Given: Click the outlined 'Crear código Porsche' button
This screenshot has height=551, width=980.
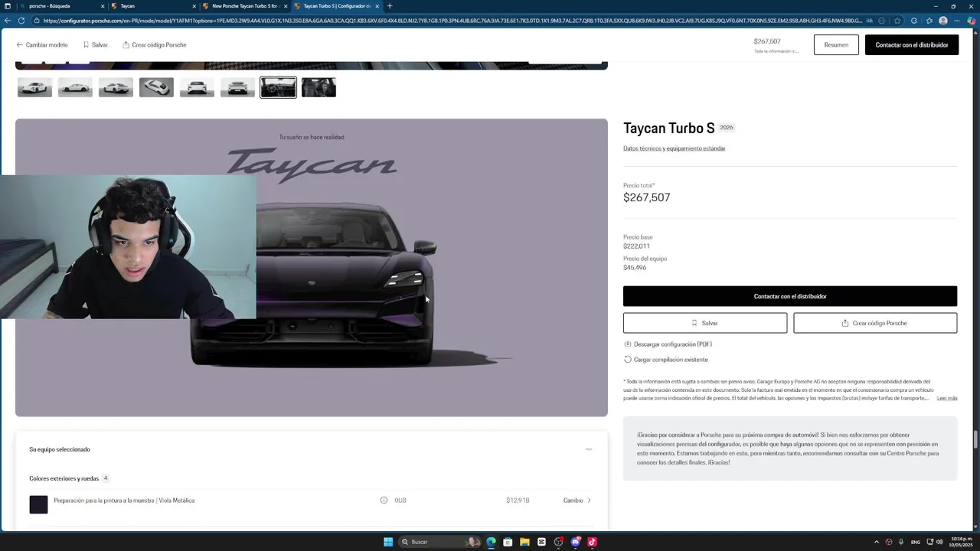Looking at the screenshot, I should click(x=875, y=323).
